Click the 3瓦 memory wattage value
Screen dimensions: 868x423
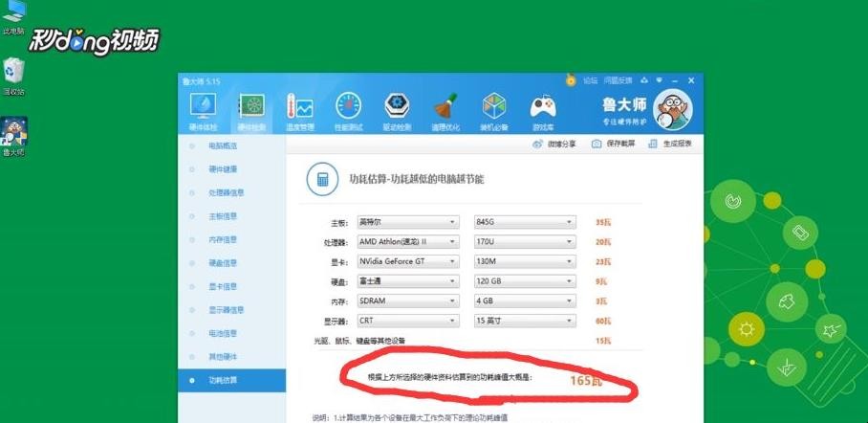tap(601, 301)
